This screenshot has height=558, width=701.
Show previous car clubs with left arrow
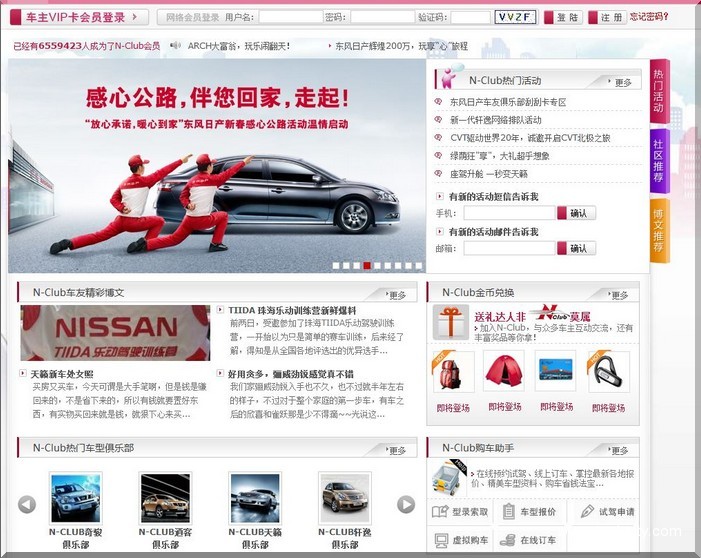coord(27,504)
